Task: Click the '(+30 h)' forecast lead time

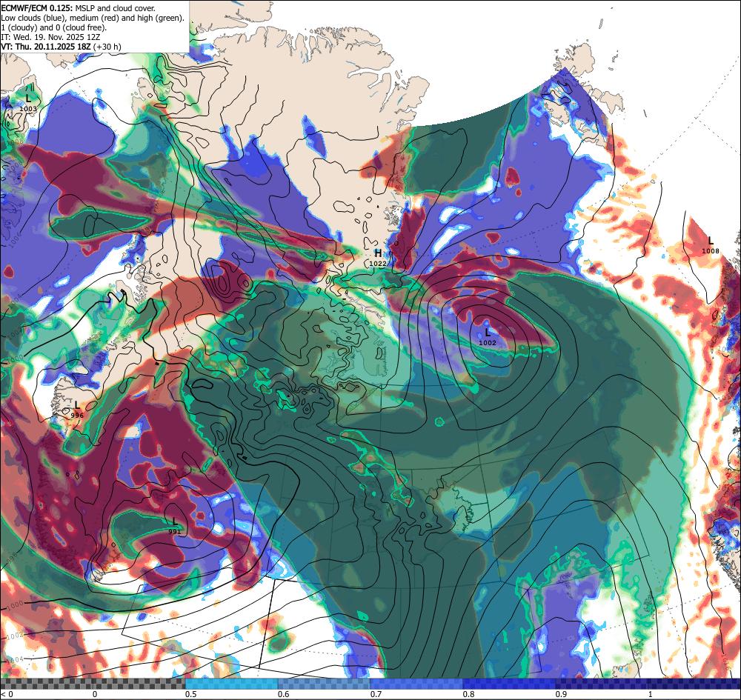Action: point(107,46)
